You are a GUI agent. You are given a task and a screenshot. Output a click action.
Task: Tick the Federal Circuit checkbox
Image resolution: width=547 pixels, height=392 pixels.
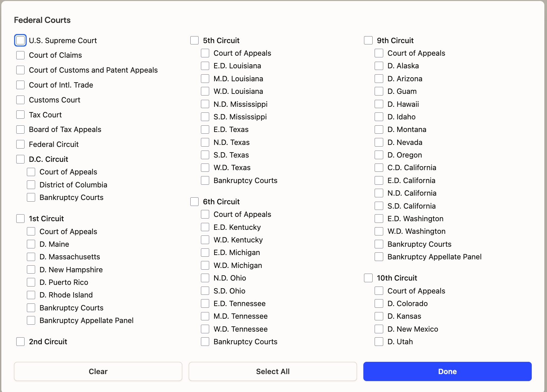21,144
